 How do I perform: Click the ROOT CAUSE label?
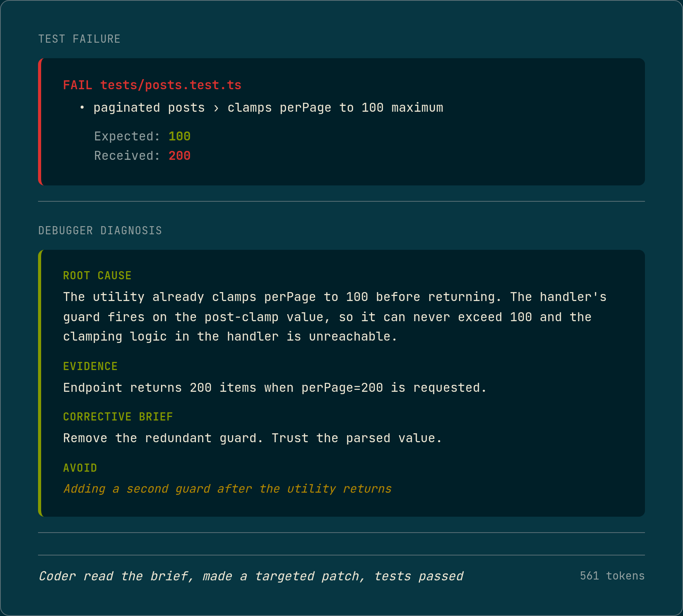tap(97, 275)
